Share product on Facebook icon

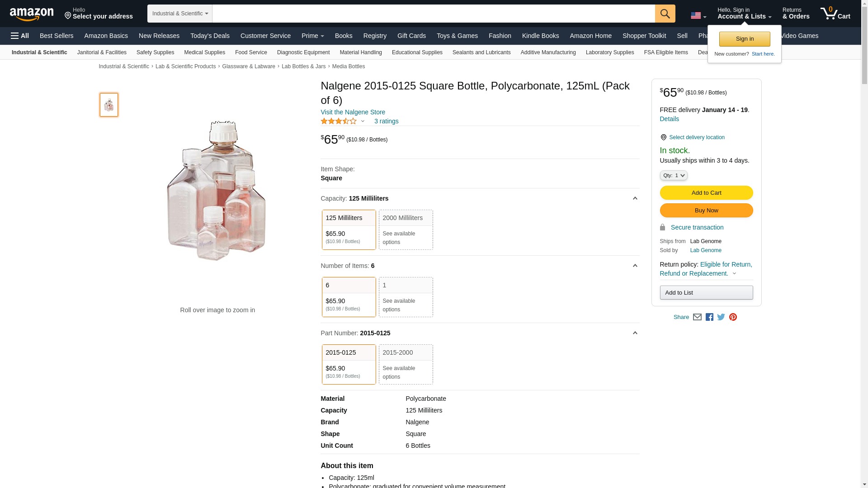(709, 317)
